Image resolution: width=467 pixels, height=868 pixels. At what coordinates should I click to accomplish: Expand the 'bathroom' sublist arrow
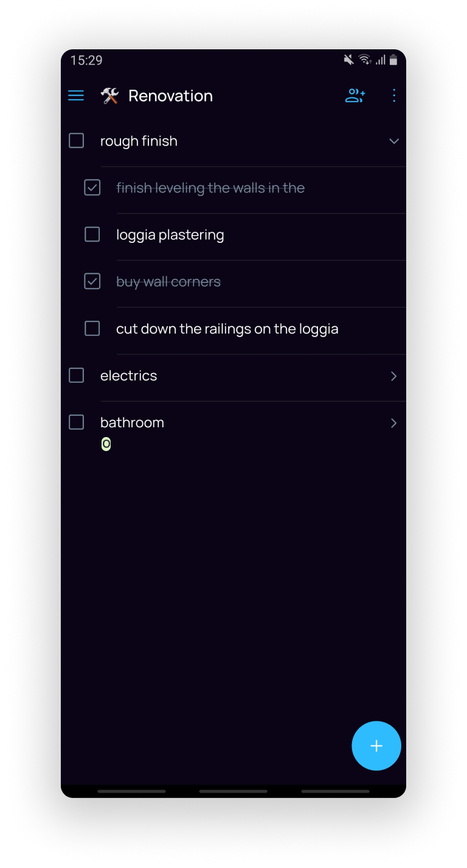click(x=393, y=422)
